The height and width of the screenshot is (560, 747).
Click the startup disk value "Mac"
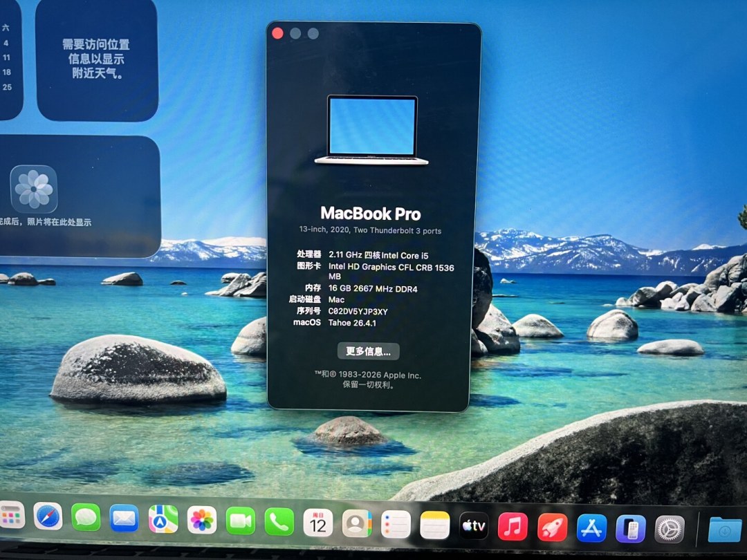pyautogui.click(x=336, y=299)
